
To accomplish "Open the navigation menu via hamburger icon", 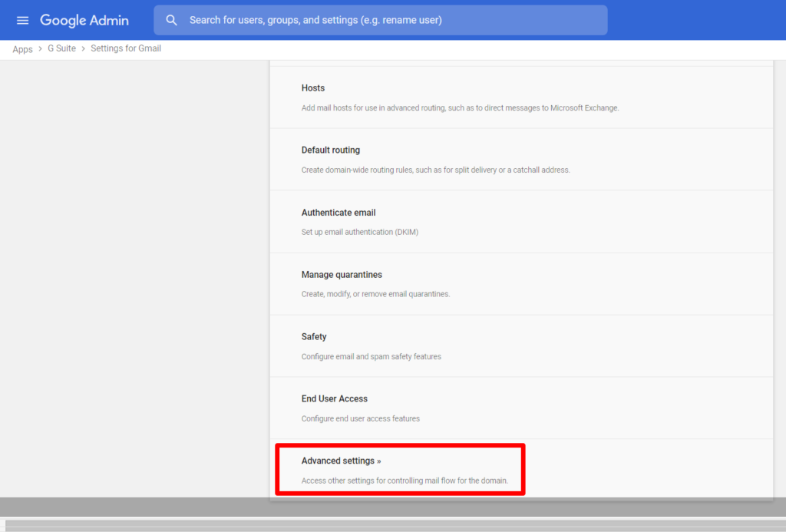I will (22, 20).
